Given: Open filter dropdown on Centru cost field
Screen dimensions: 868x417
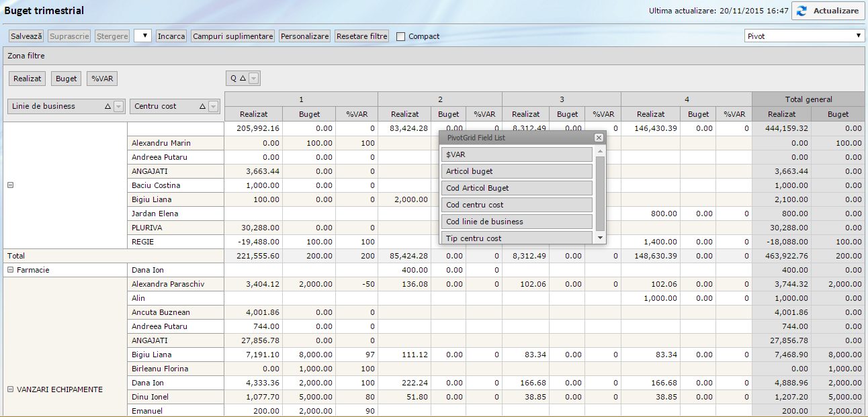Looking at the screenshot, I should (213, 106).
